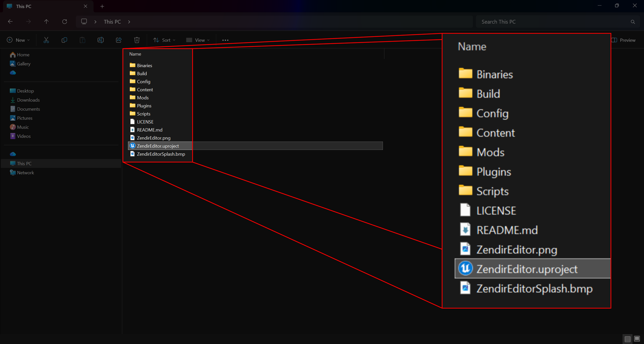Viewport: 644px width, 344px height.
Task: Open a new tab with plus button
Action: pos(102,6)
